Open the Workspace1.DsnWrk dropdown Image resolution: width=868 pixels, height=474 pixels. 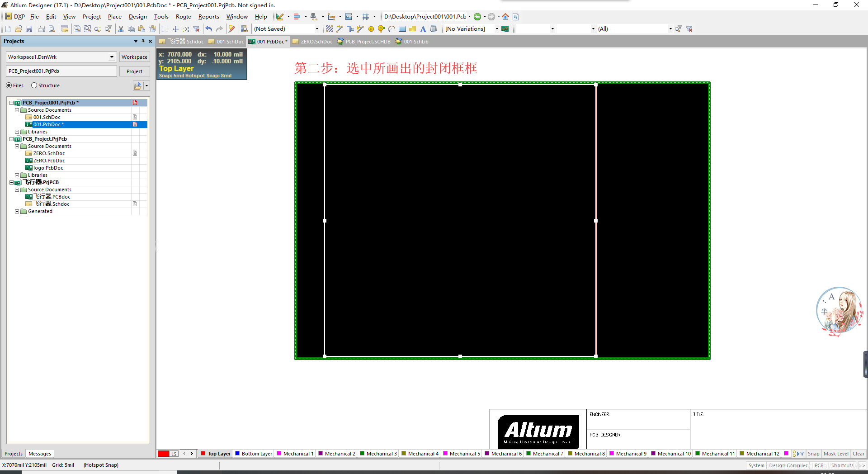[x=112, y=57]
